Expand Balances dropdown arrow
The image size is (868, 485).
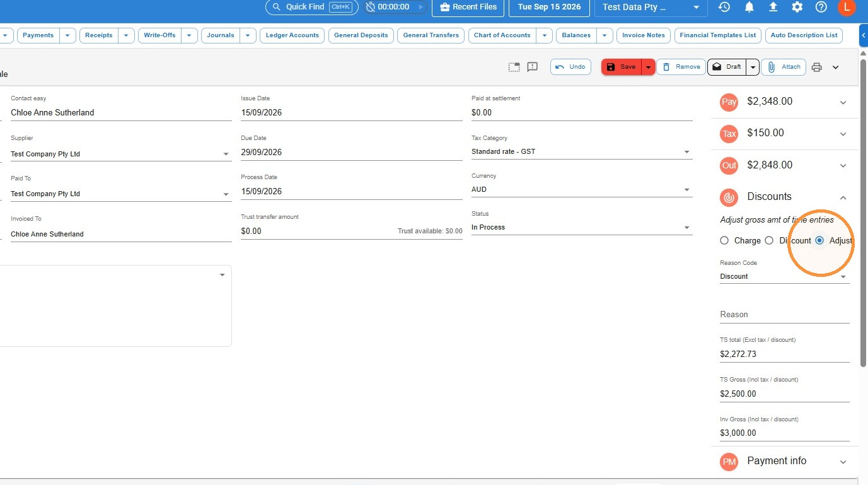[605, 35]
